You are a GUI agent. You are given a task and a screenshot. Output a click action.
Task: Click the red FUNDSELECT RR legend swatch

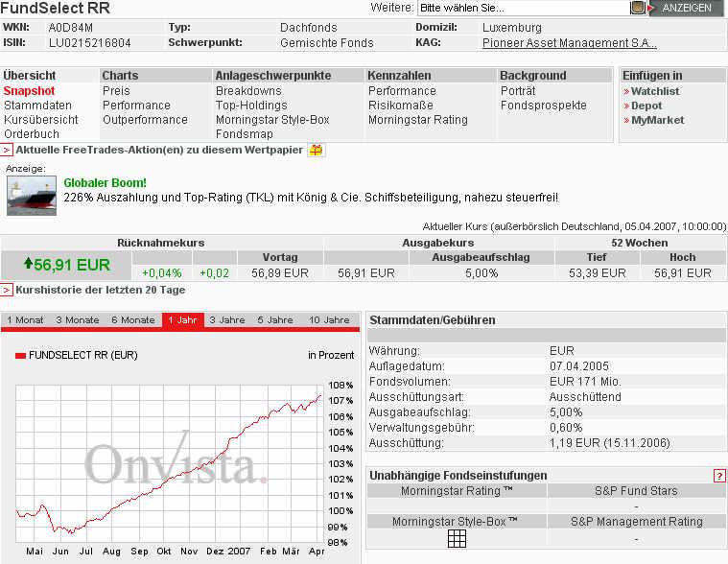click(20, 356)
